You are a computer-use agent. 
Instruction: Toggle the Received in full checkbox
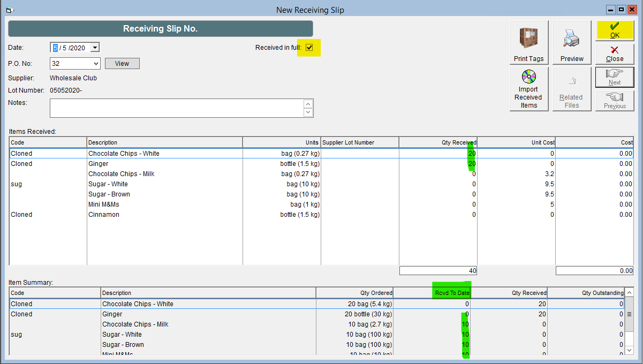click(x=309, y=48)
